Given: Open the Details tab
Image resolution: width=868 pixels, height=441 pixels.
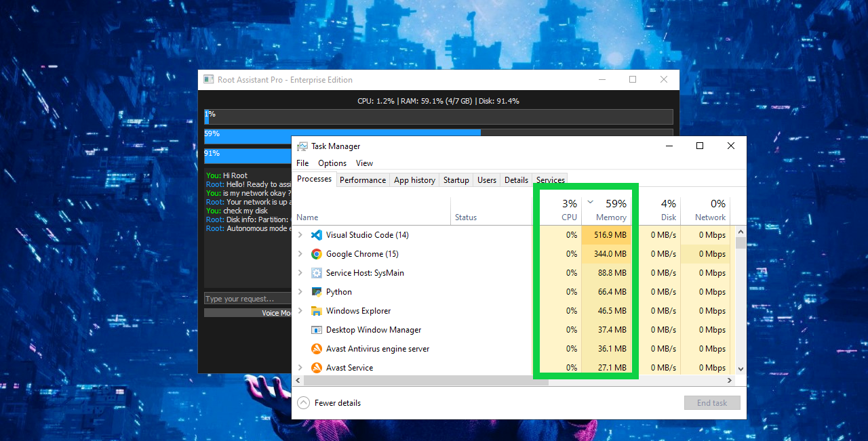Looking at the screenshot, I should pos(516,180).
